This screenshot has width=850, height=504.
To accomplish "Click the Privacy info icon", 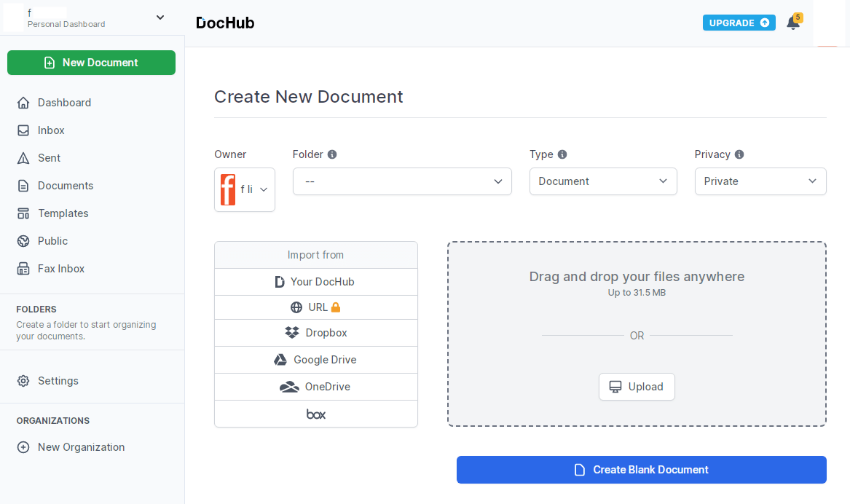I will pyautogui.click(x=739, y=154).
